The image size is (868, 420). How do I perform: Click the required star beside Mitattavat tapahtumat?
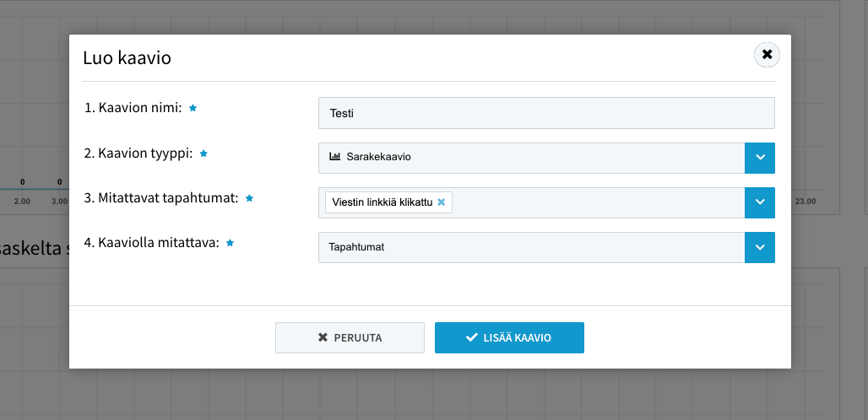click(x=249, y=198)
